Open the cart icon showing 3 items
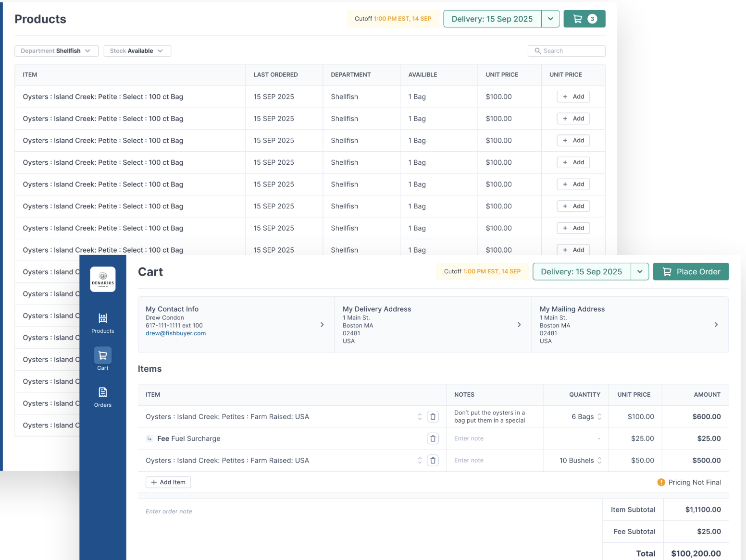The width and height of the screenshot is (746, 560). [584, 19]
